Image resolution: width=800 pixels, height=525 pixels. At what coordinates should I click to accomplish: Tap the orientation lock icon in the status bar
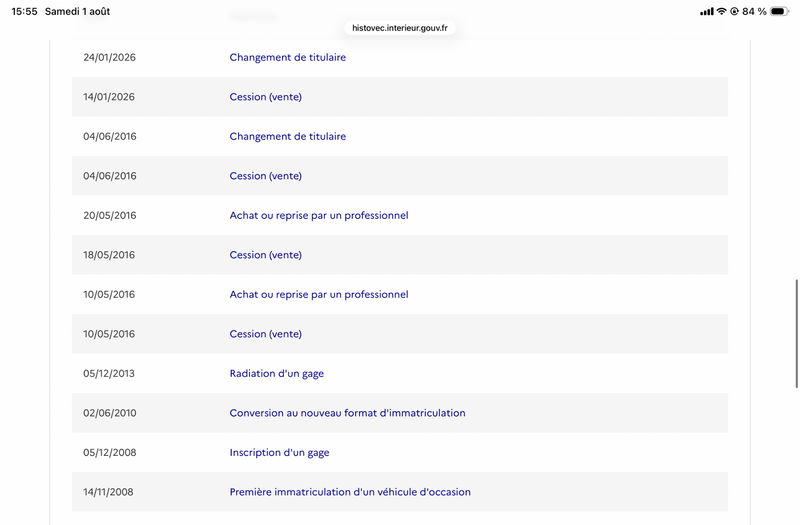point(734,11)
